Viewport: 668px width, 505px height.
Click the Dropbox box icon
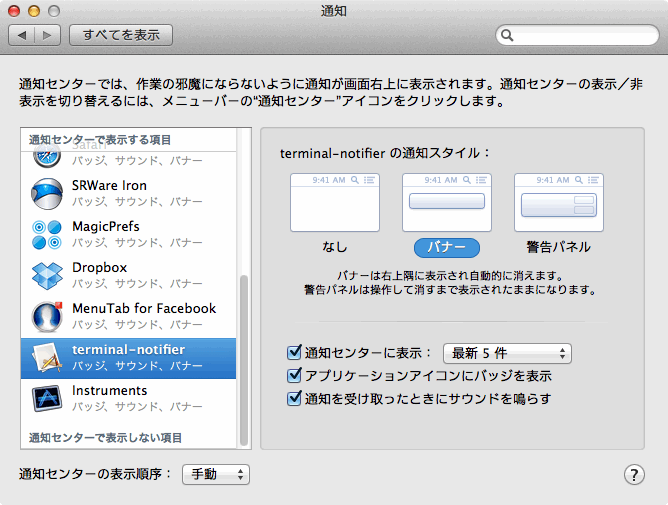click(47, 276)
